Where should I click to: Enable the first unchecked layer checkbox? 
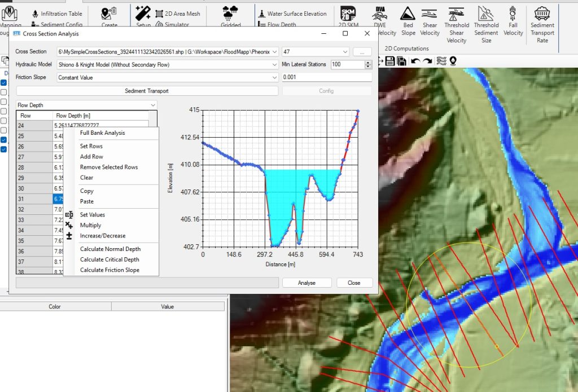(x=4, y=93)
